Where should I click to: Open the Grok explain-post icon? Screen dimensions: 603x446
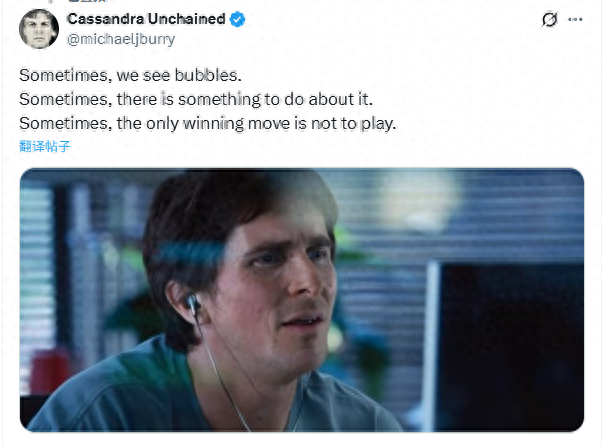549,19
